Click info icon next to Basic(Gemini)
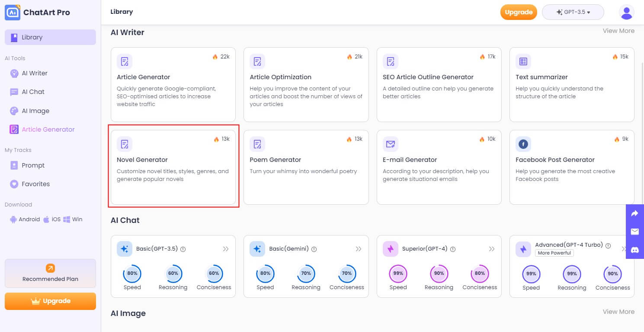The height and width of the screenshot is (332, 644). (x=314, y=249)
